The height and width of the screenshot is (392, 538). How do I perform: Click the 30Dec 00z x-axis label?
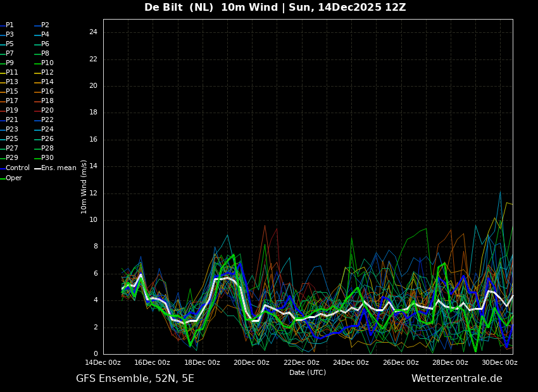[499, 362]
